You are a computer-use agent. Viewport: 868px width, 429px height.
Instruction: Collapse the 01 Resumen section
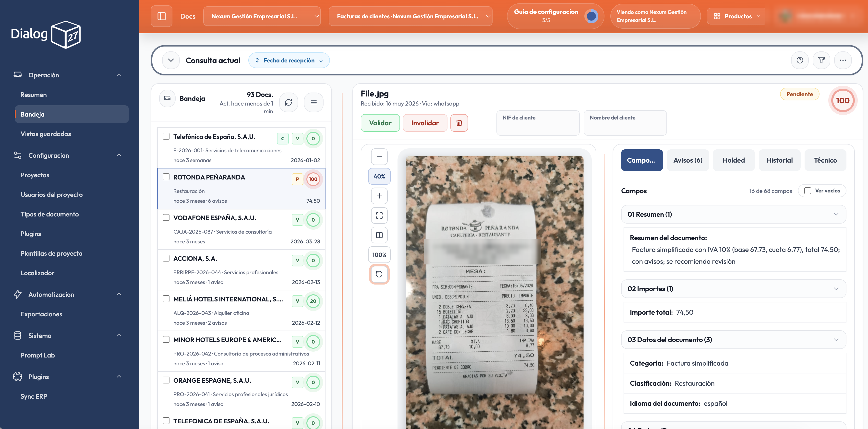[x=733, y=214]
